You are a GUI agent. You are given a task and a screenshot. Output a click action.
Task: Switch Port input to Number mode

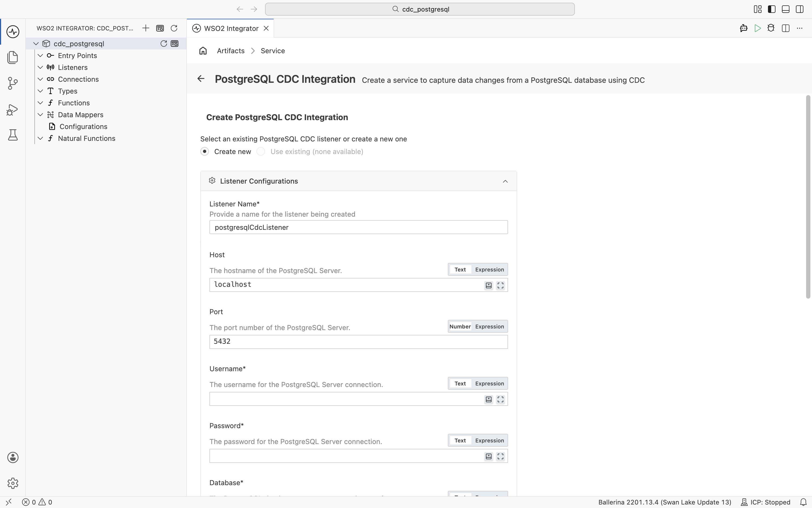(x=460, y=327)
